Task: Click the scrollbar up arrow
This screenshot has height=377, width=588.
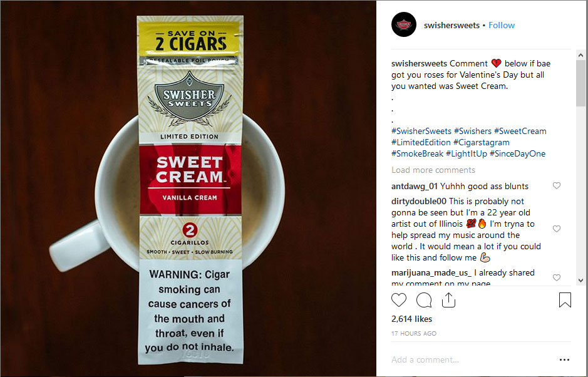Action: (x=580, y=55)
